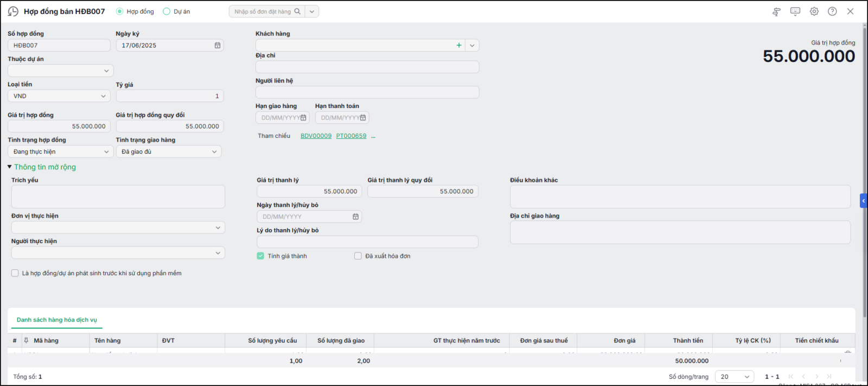Open calendar for Hạn giao hàng

click(x=303, y=118)
